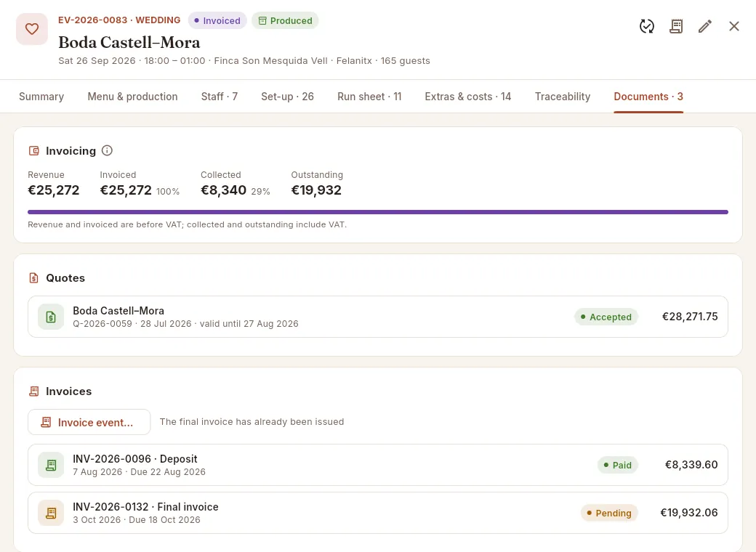Click the Collected €8,340 figure

tap(224, 190)
